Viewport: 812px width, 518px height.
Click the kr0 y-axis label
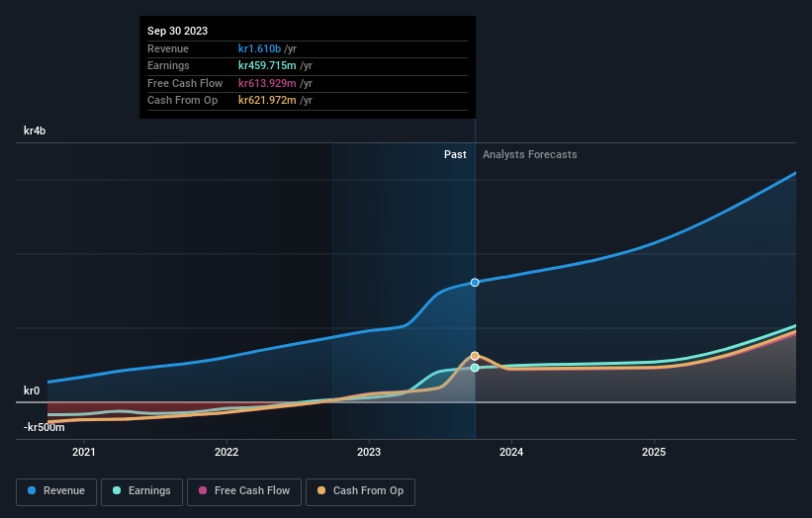(32, 390)
